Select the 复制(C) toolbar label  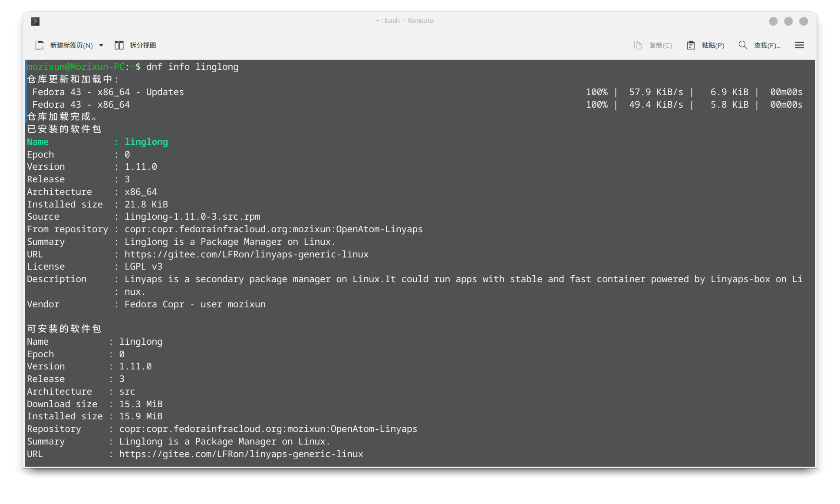tap(660, 45)
